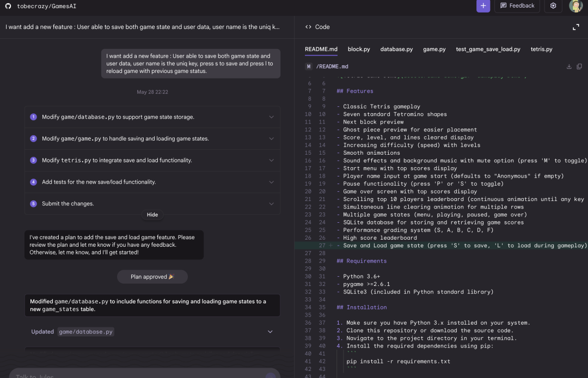This screenshot has height=378, width=588.
Task: Click the May 28 22:22 timestamp
Action: click(x=152, y=92)
